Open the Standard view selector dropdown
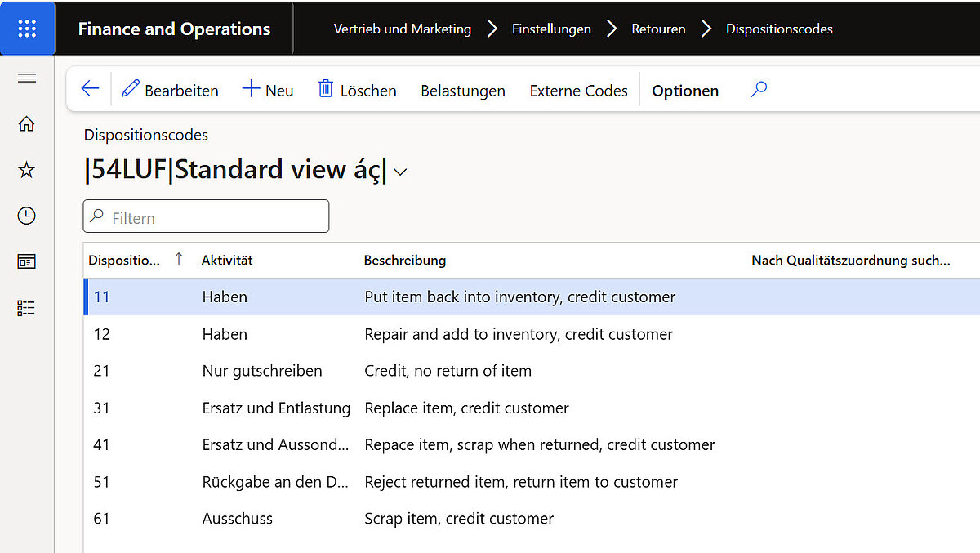The image size is (980, 553). pos(399,172)
